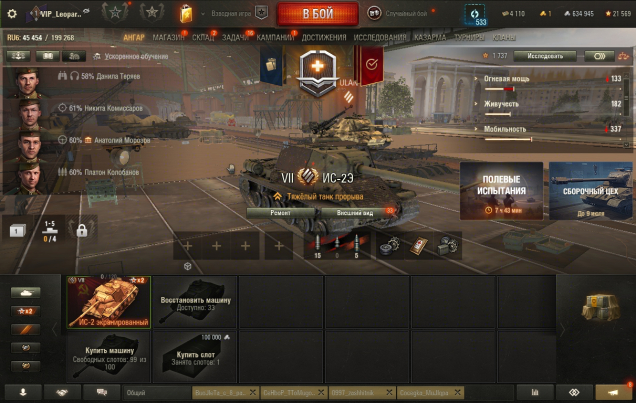Toggle the switch next to Исследовать

(599, 56)
